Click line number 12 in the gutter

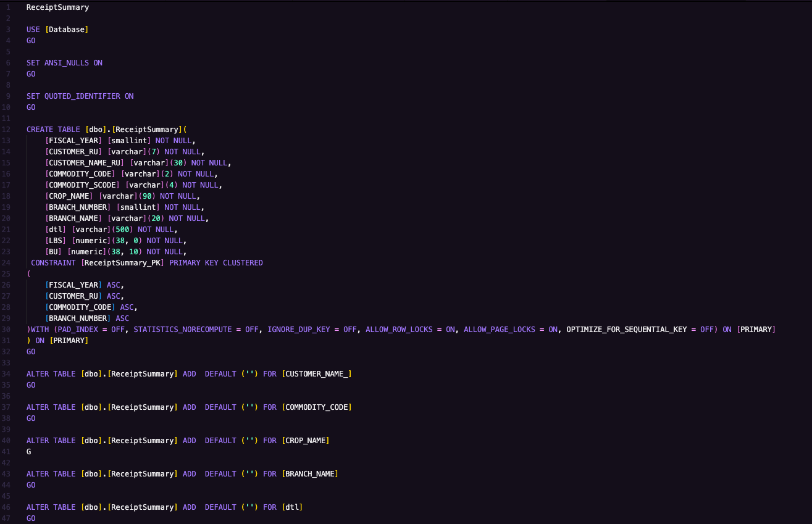7,130
